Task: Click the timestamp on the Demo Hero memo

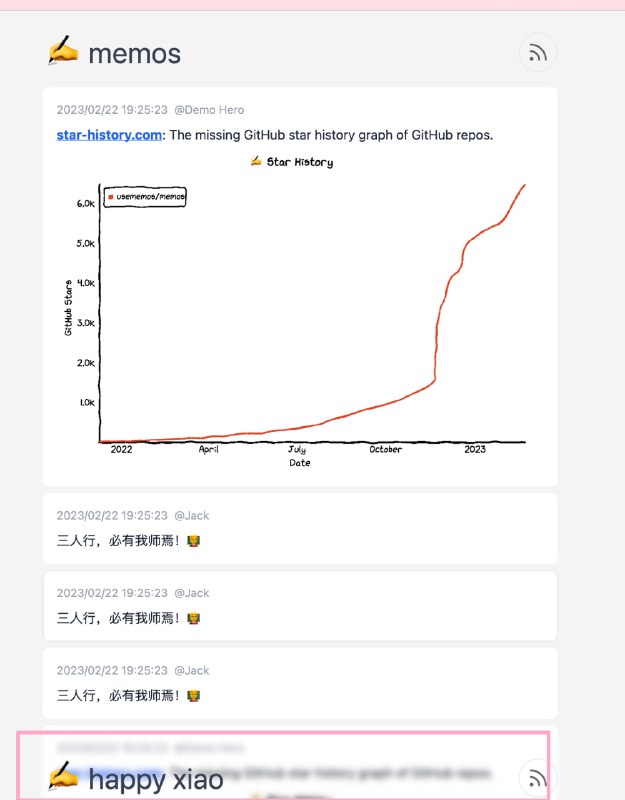Action: (112, 110)
